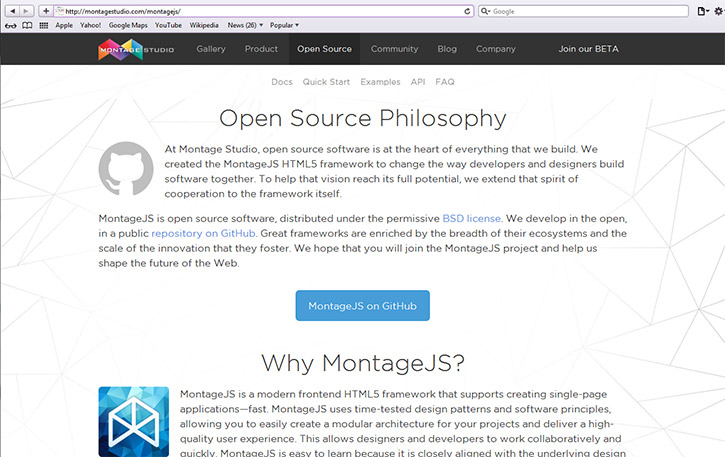725x457 pixels.
Task: Go back with the browser back arrow
Action: [12, 11]
